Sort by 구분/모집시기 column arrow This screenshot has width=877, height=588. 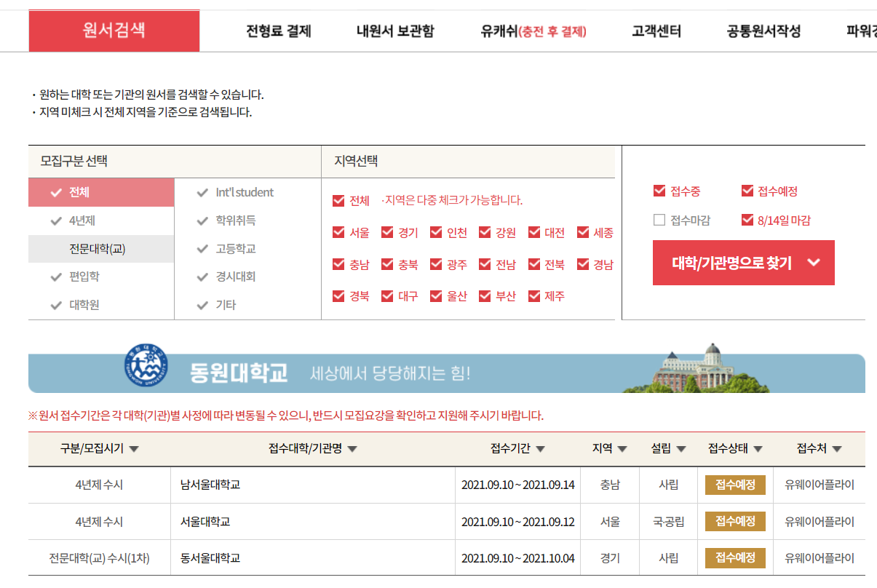[134, 449]
